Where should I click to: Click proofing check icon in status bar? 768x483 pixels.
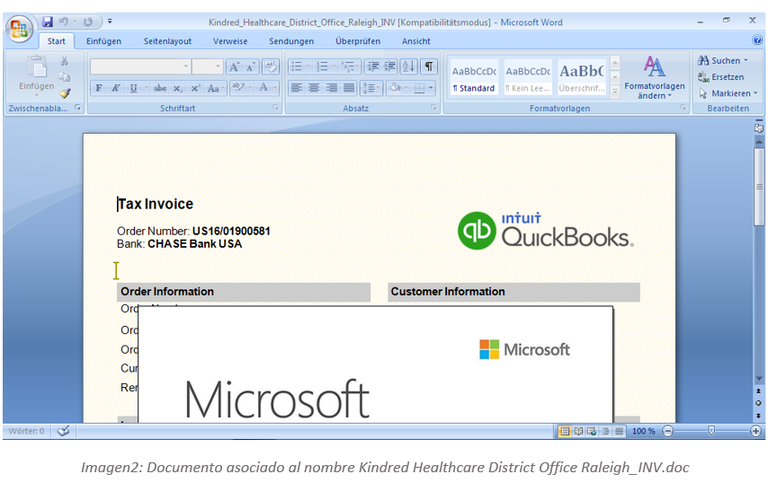[63, 431]
